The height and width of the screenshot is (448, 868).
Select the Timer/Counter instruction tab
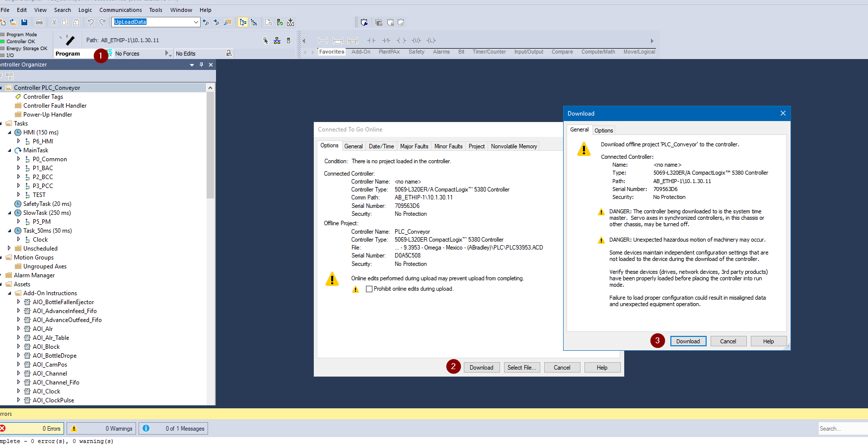click(489, 52)
